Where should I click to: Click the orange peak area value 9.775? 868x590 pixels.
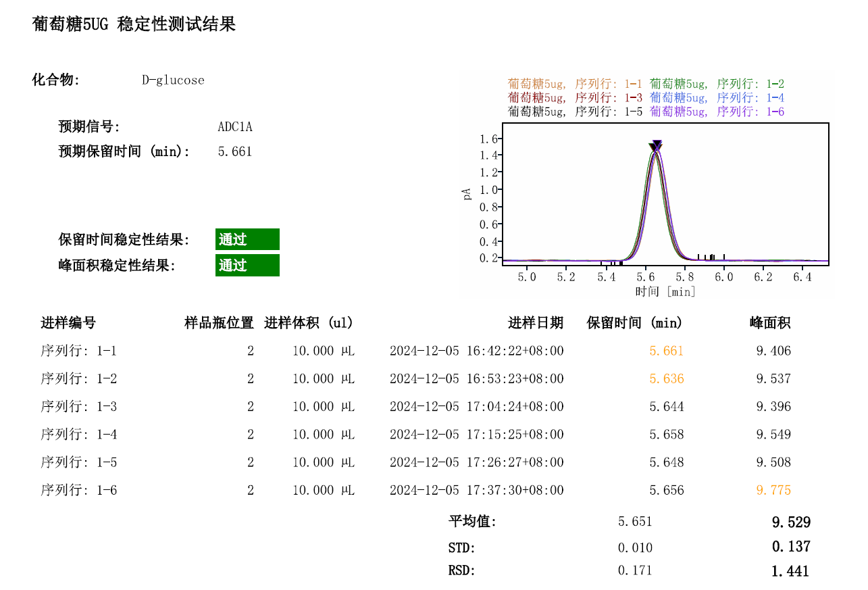773,491
